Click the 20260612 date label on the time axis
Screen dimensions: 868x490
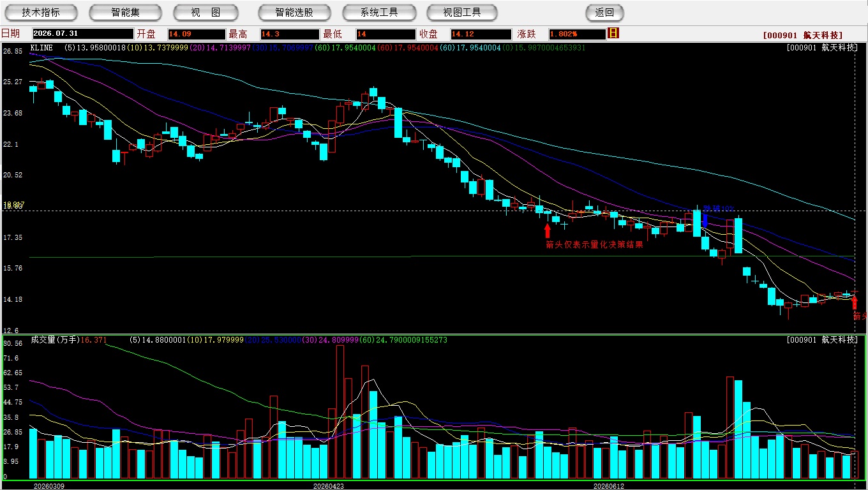[x=610, y=486]
